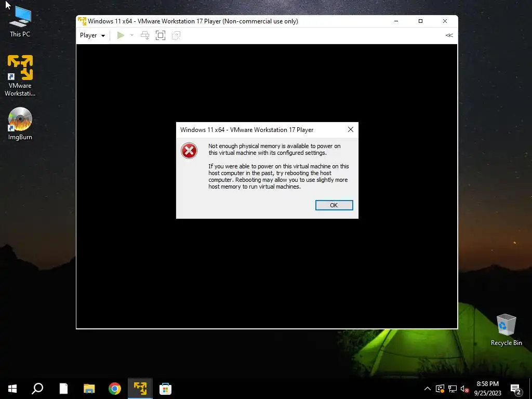Minimize the VMware Player window
Viewport: 532px width, 399px height.
coord(396,21)
